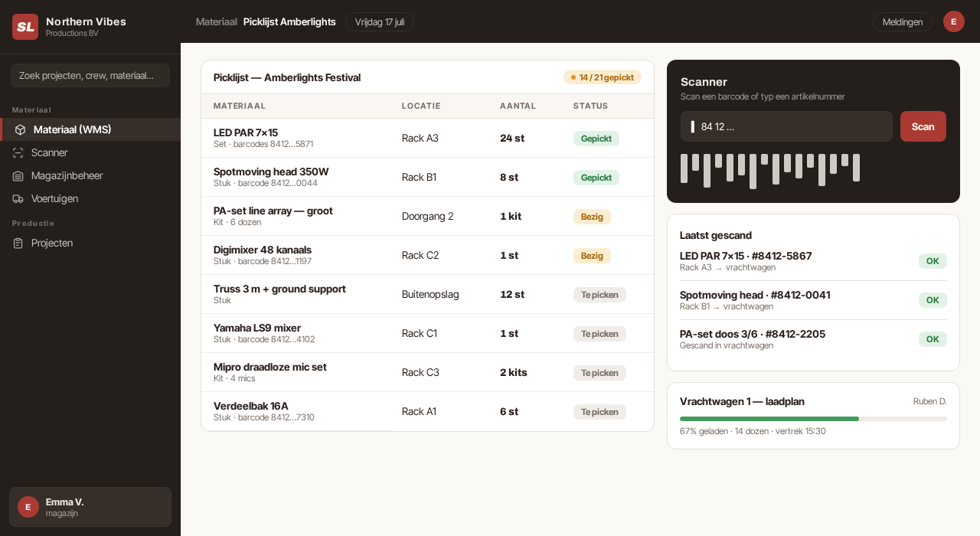Click the 14 / 21 gepickt badge
This screenshot has width=980, height=536.
[603, 77]
